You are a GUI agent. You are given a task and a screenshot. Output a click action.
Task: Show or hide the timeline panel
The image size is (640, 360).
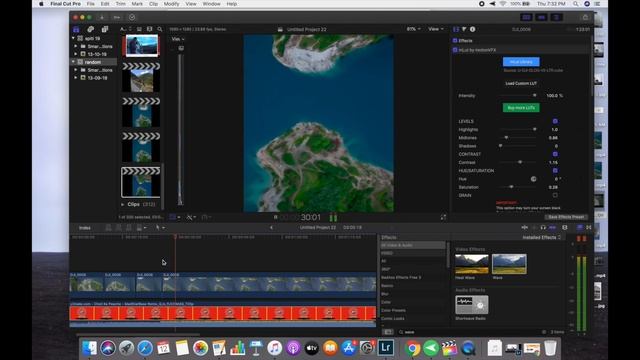[x=541, y=18]
